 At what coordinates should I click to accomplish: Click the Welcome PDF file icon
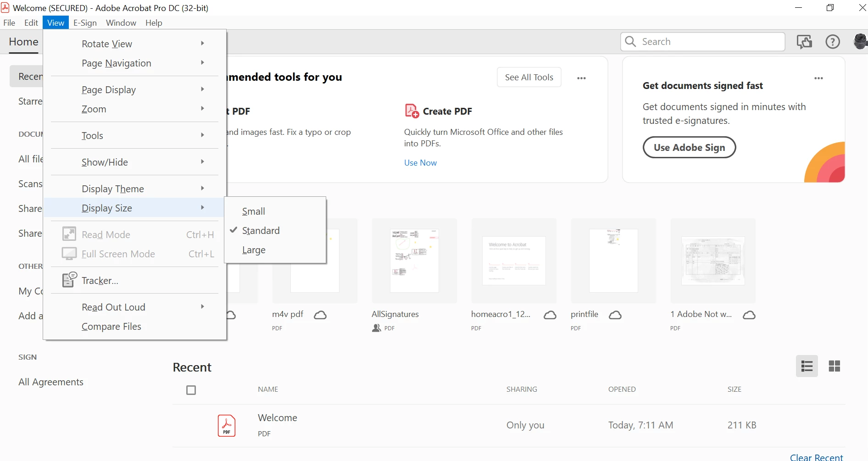tap(227, 426)
